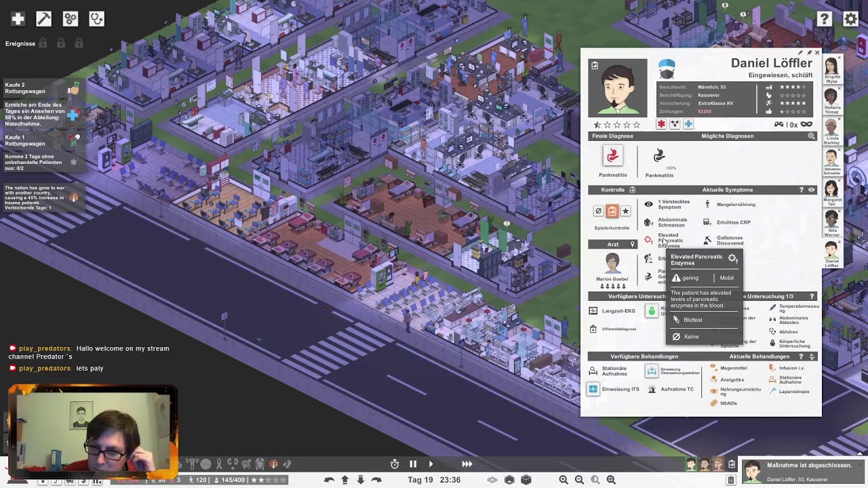Click Aufnahme TC treatment
The height and width of the screenshot is (488, 868).
pos(671,389)
